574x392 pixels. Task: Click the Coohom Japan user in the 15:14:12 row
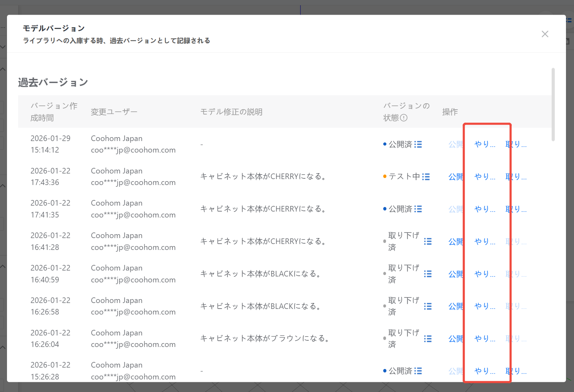pos(117,139)
